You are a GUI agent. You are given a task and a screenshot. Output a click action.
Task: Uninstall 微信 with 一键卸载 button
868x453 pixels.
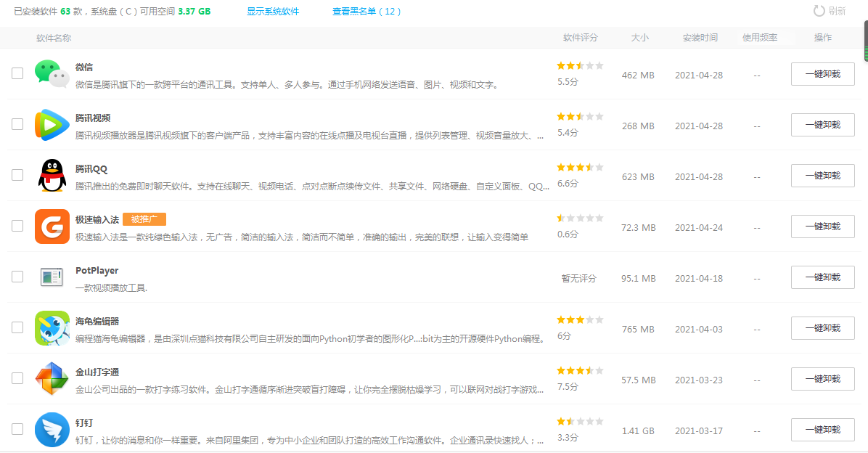[822, 74]
